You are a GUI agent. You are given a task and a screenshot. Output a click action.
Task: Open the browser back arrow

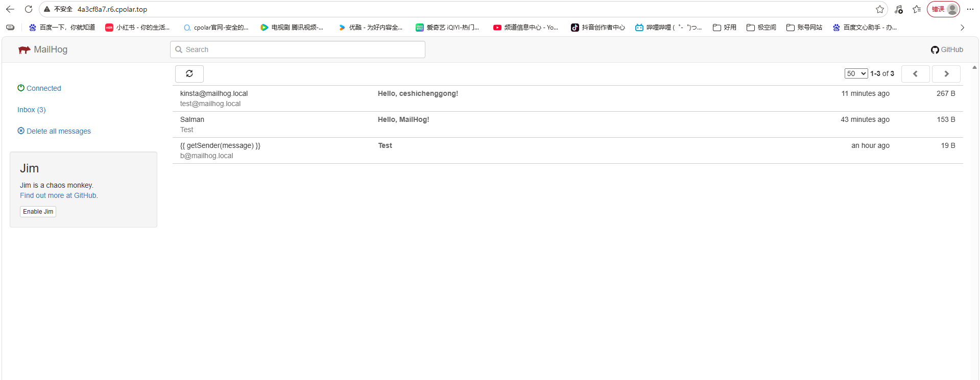click(10, 9)
